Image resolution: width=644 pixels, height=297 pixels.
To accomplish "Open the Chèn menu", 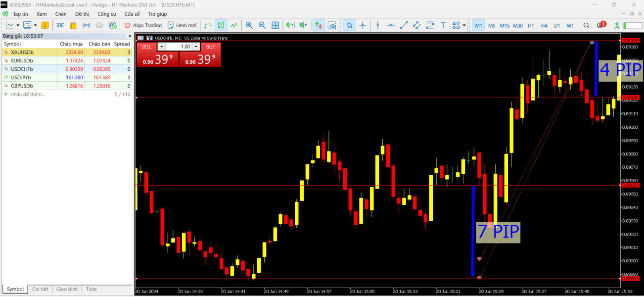I will [x=61, y=14].
